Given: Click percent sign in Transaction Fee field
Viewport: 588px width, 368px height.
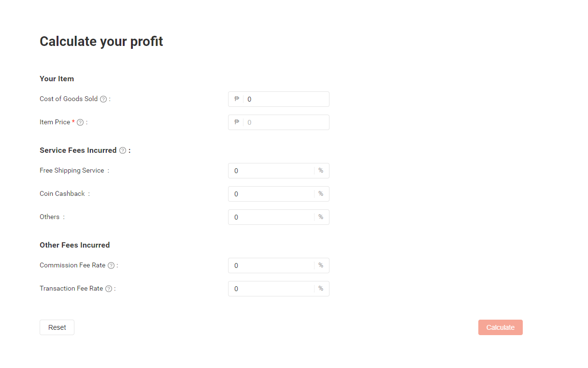Looking at the screenshot, I should (x=321, y=289).
